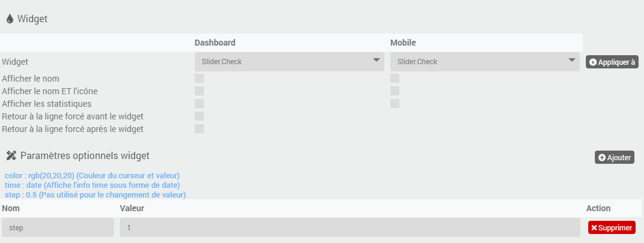Click the Dashboard column header

click(215, 43)
